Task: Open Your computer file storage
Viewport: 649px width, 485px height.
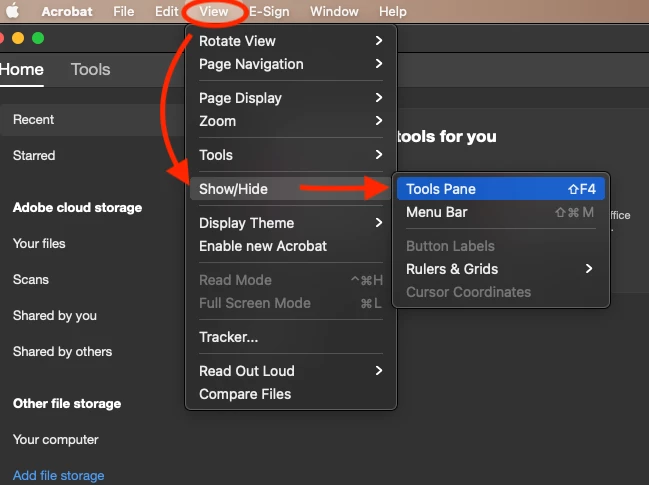Action: (x=55, y=439)
